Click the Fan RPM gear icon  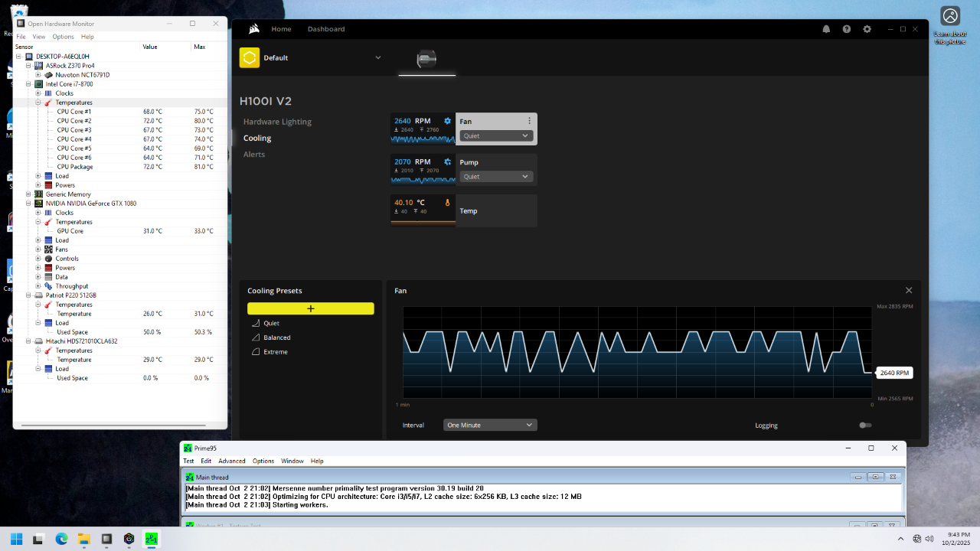pos(448,121)
